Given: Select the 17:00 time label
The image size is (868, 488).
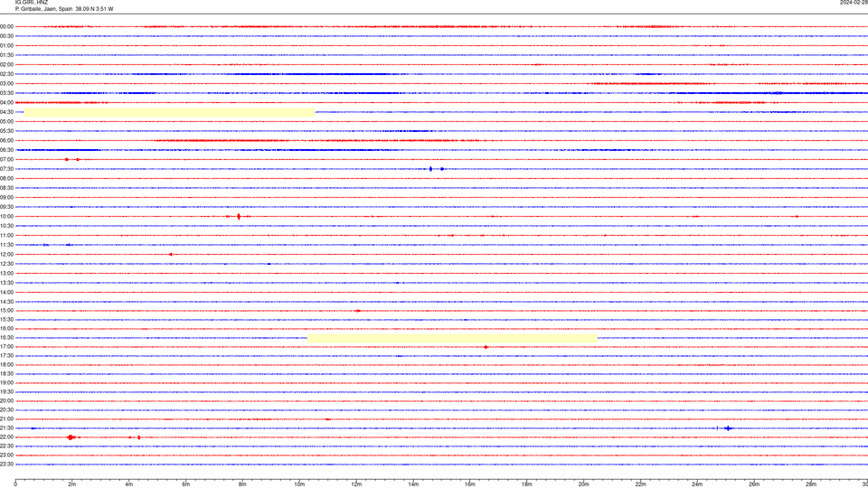Looking at the screenshot, I should [x=6, y=347].
